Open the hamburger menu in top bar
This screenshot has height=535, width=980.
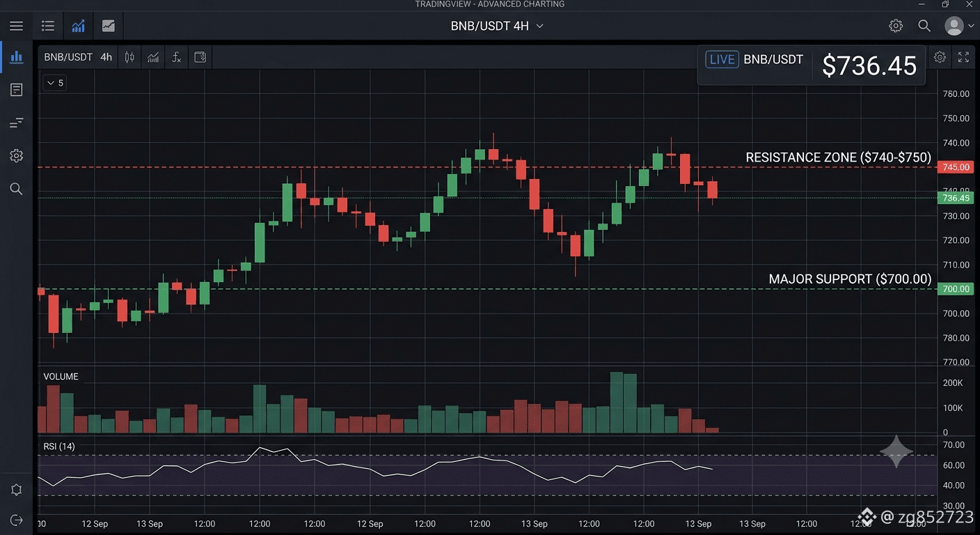coord(16,26)
